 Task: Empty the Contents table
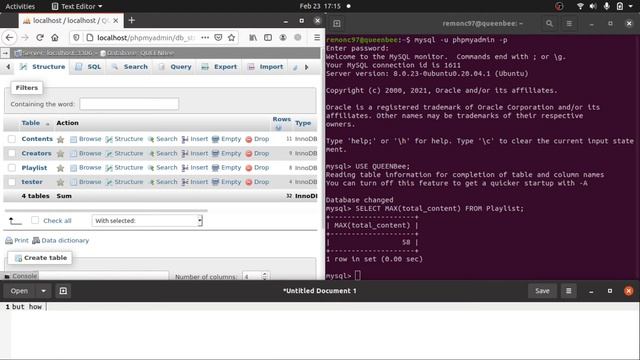click(227, 139)
